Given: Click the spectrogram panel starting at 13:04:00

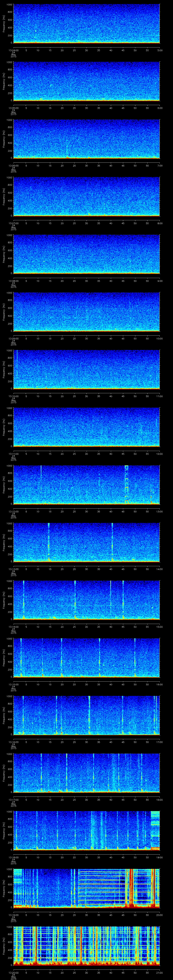Looking at the screenshot, I should pyautogui.click(x=87, y=24).
